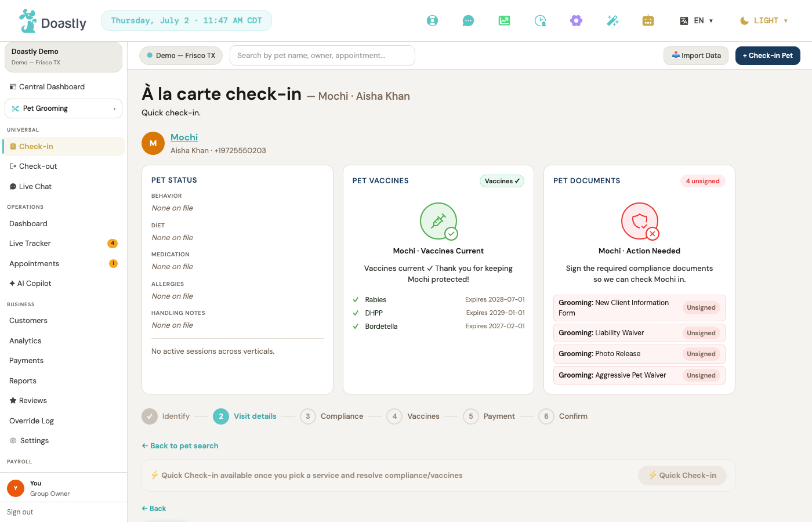Click the Settings gear icon

[13, 441]
